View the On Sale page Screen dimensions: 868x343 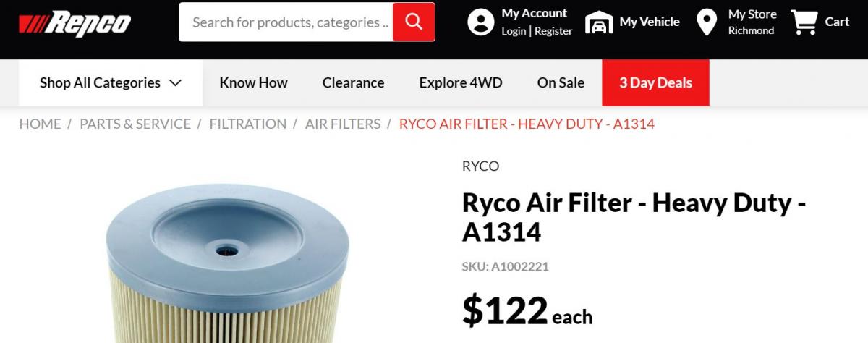coord(561,83)
